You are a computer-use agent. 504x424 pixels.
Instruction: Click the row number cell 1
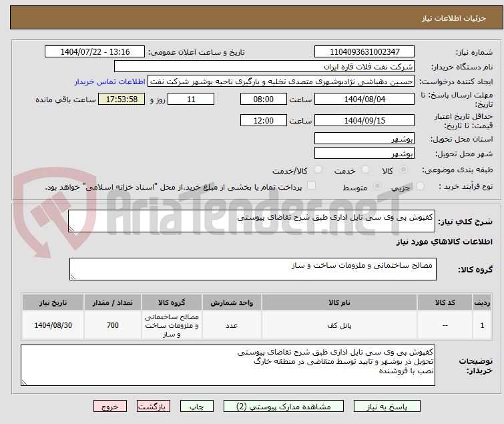click(x=482, y=325)
